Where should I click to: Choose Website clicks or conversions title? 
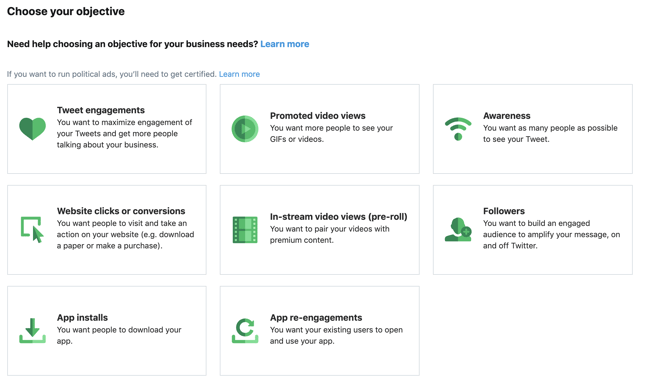(121, 211)
